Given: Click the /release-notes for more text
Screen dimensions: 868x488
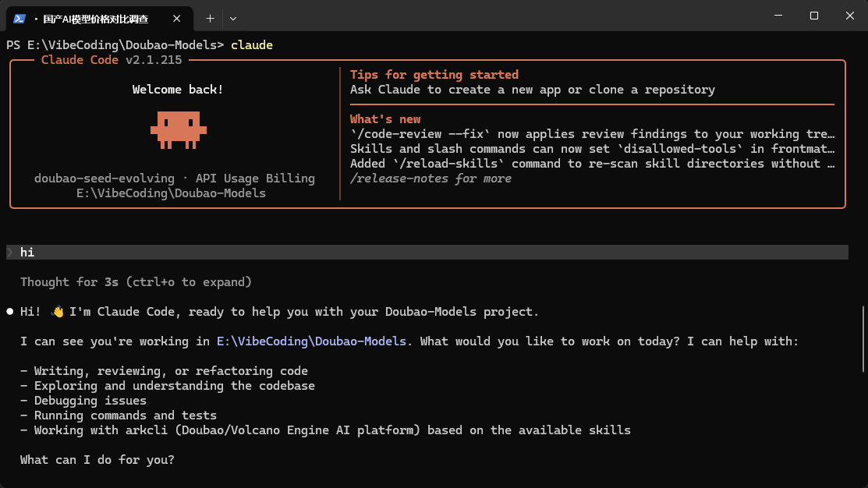Looking at the screenshot, I should 430,179.
